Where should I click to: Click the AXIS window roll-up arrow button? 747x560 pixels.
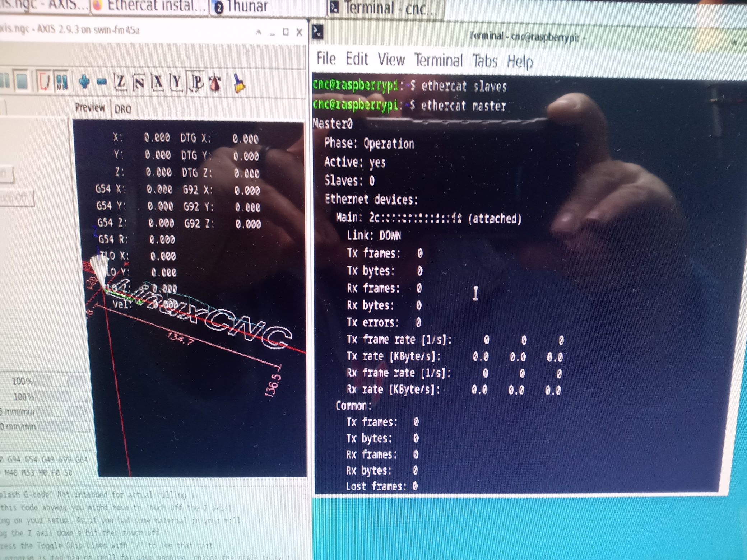(259, 32)
